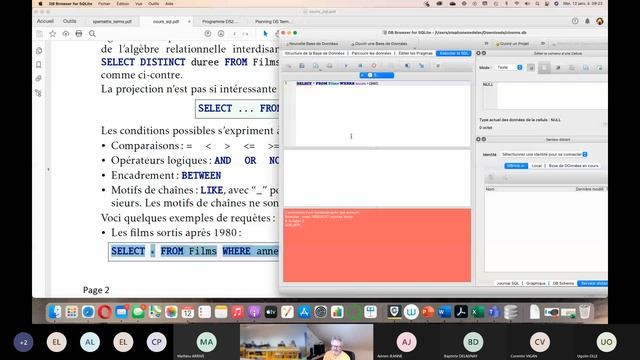Switch to the Programme DS2 document tab
Screen dimensions: 640x360
pos(220,21)
